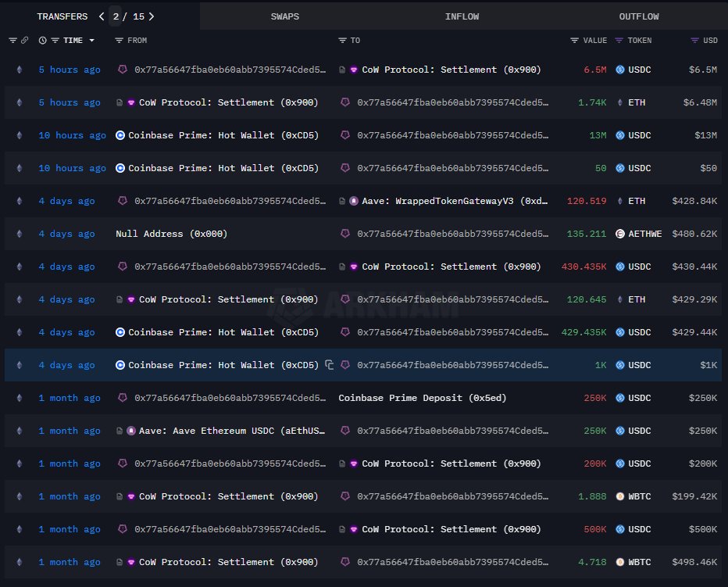728x587 pixels.
Task: Click the 120.645 ETH value
Action: point(587,299)
